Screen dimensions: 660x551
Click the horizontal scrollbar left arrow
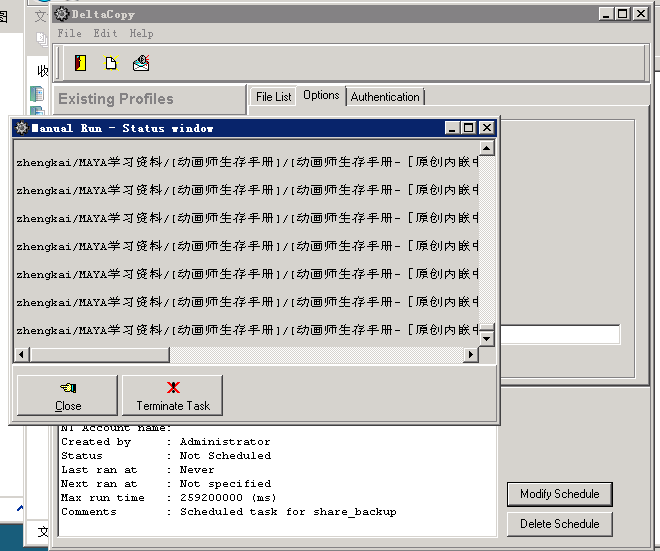click(21, 355)
